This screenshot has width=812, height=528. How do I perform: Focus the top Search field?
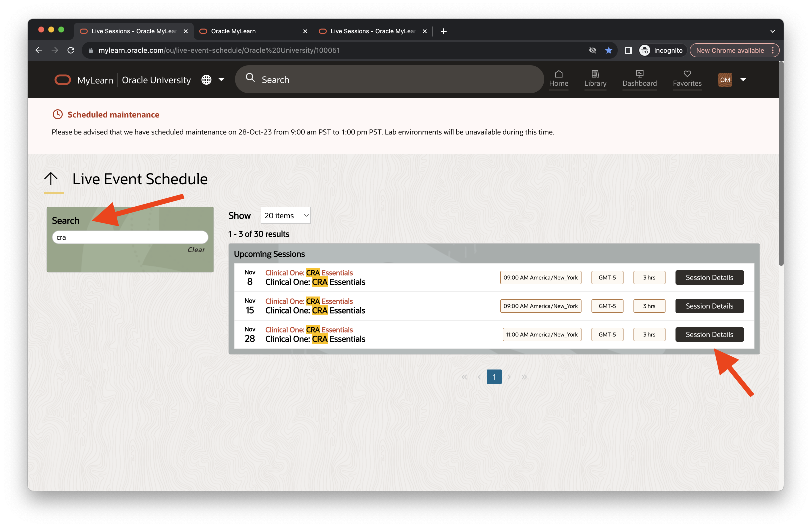[390, 80]
